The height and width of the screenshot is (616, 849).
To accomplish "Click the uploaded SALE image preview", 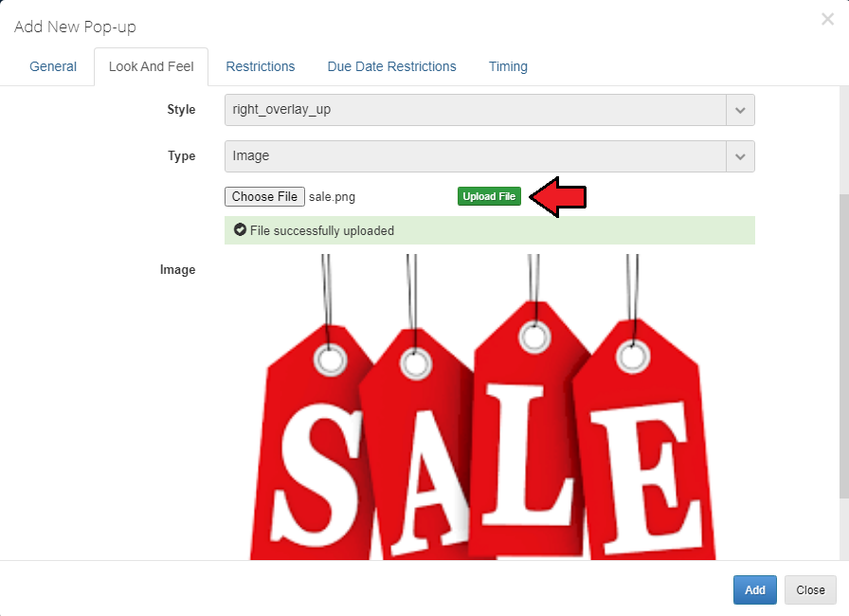I will (x=483, y=408).
